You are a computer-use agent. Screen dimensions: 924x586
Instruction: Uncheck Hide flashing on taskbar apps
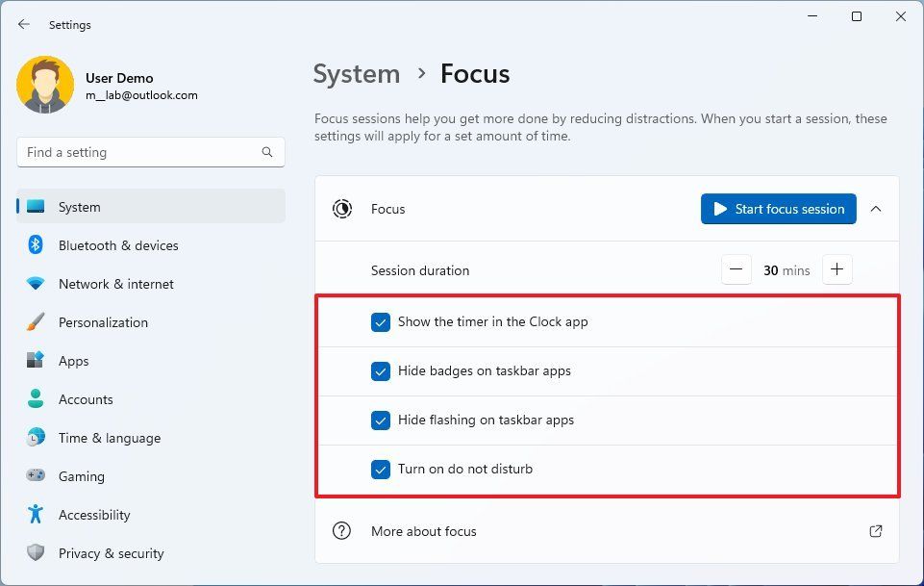click(381, 420)
